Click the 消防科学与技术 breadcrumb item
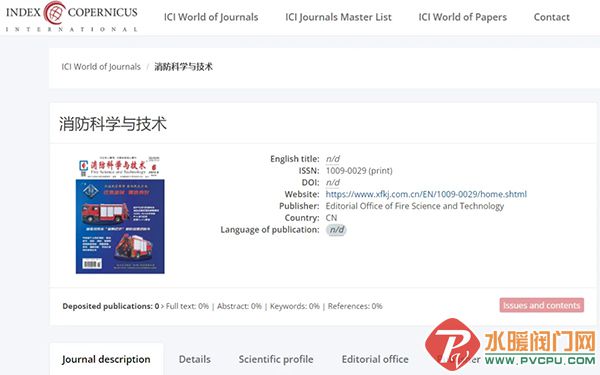Screen dimensions: 600x375 [x=183, y=67]
